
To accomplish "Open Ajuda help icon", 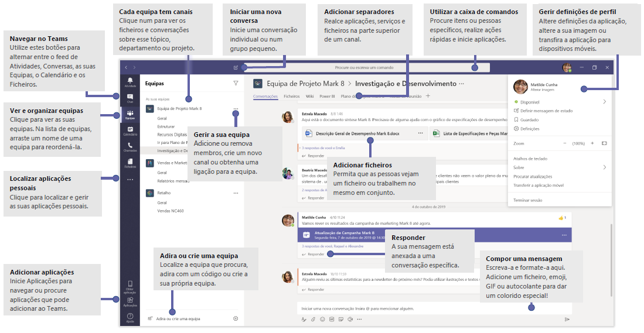I will click(130, 318).
